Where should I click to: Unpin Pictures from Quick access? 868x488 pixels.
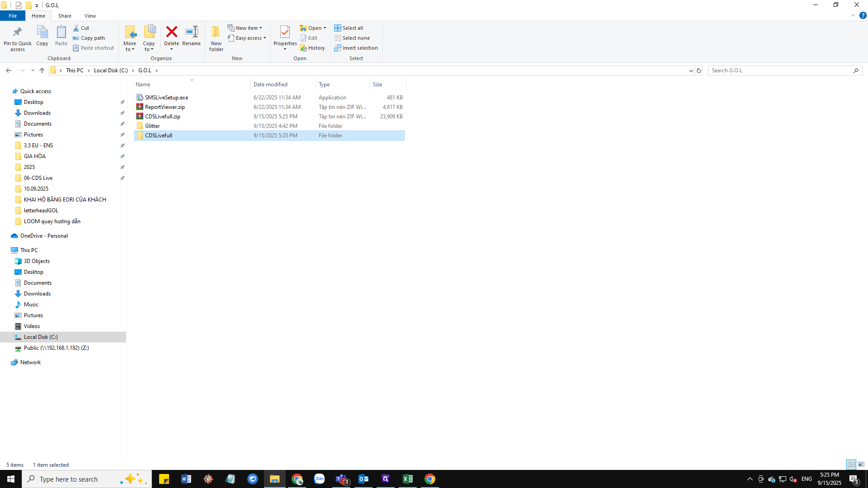(x=123, y=135)
